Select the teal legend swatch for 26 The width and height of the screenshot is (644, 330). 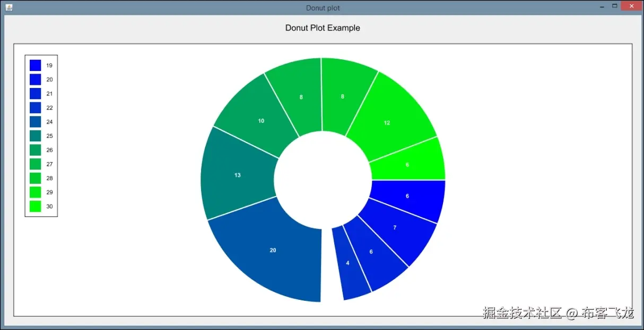click(x=34, y=150)
